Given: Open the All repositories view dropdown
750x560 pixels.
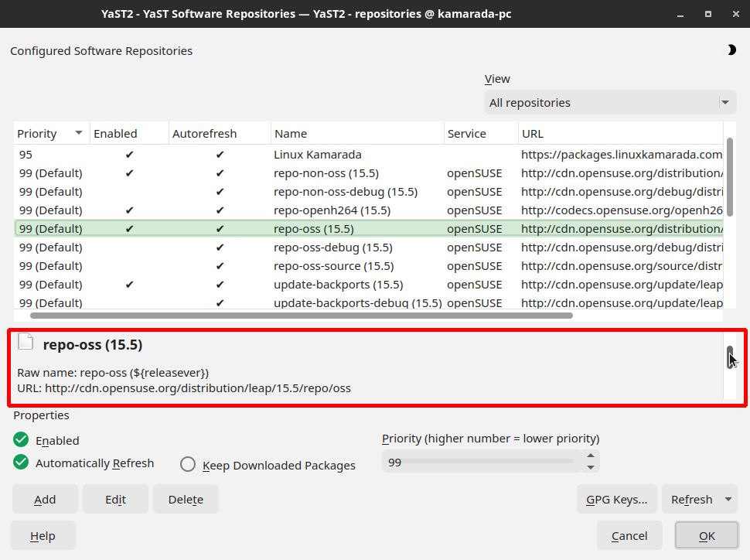Looking at the screenshot, I should click(x=610, y=102).
